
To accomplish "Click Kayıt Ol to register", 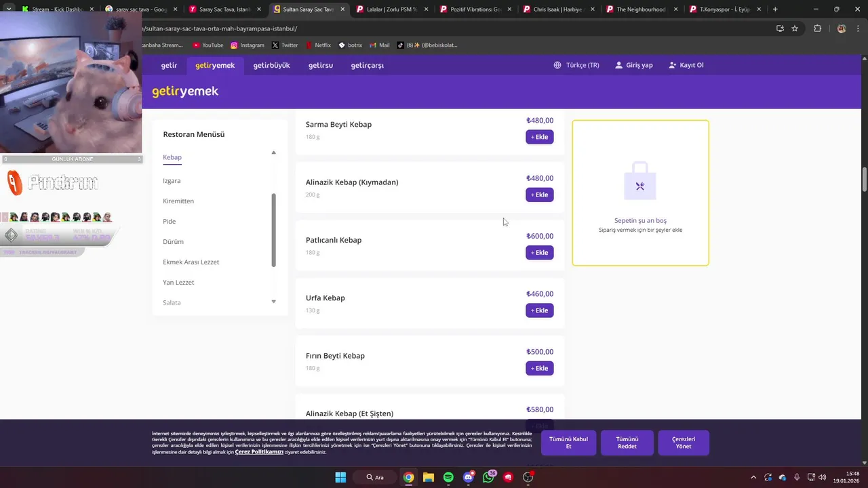I will (x=686, y=65).
